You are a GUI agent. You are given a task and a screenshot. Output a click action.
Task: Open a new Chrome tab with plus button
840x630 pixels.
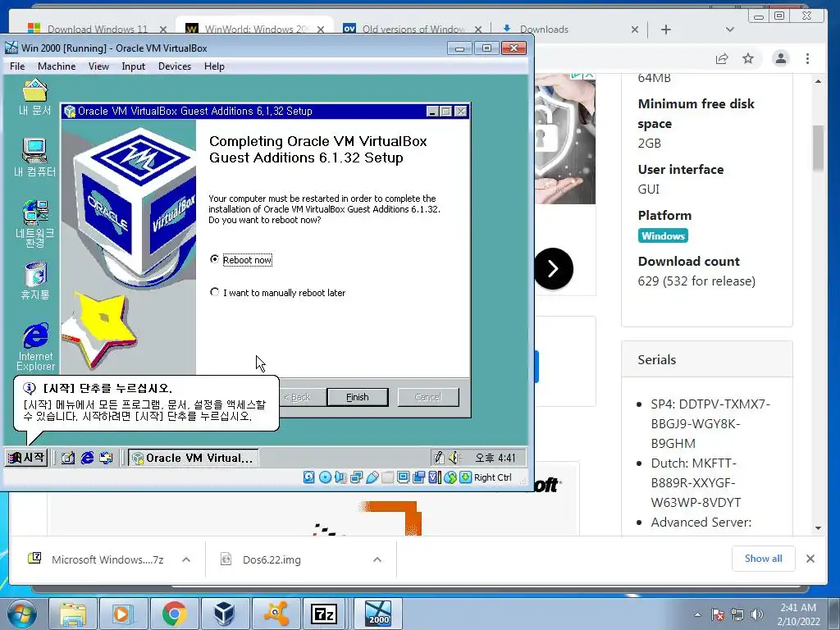(x=666, y=30)
